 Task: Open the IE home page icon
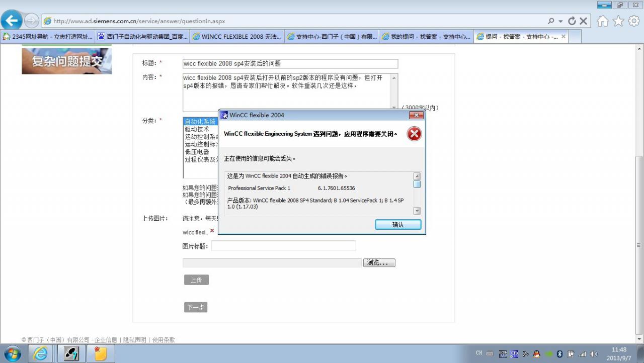click(x=602, y=21)
